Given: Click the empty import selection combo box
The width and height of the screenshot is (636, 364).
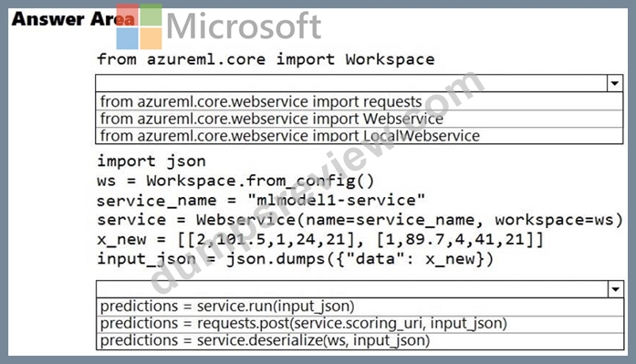Looking at the screenshot, I should [x=351, y=84].
